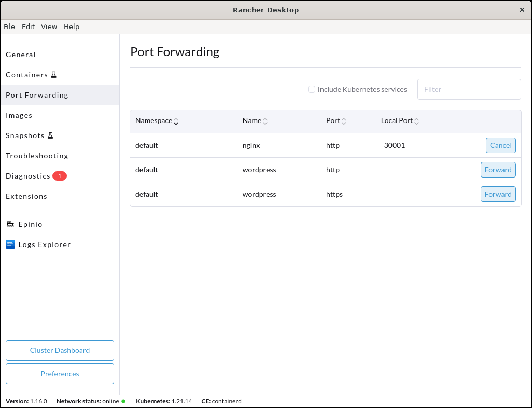This screenshot has width=532, height=408.
Task: Open the Cluster Dashboard
Action: pyautogui.click(x=60, y=350)
